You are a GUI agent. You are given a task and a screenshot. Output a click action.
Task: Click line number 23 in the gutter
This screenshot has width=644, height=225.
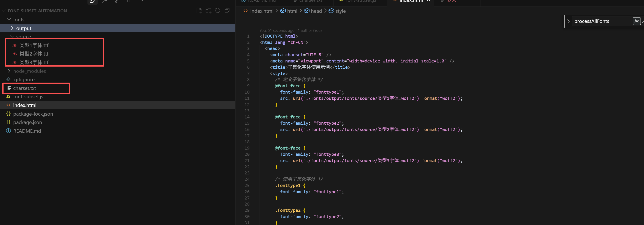pos(247,173)
